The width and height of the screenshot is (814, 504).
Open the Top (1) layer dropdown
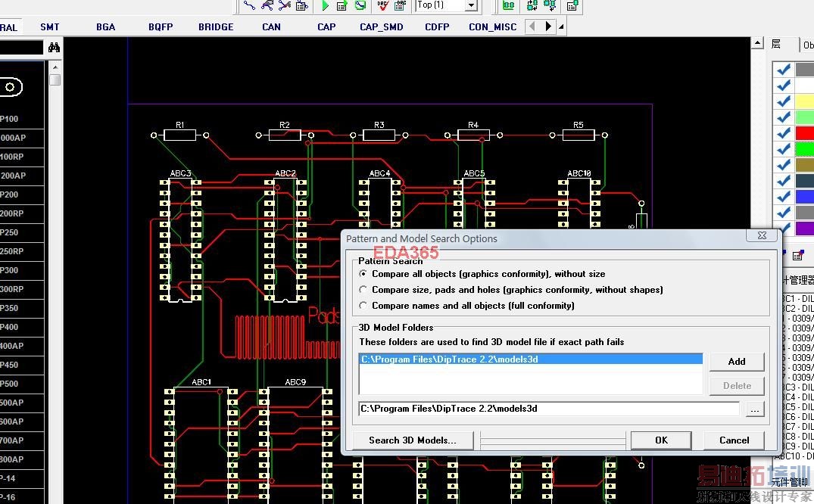[x=471, y=5]
